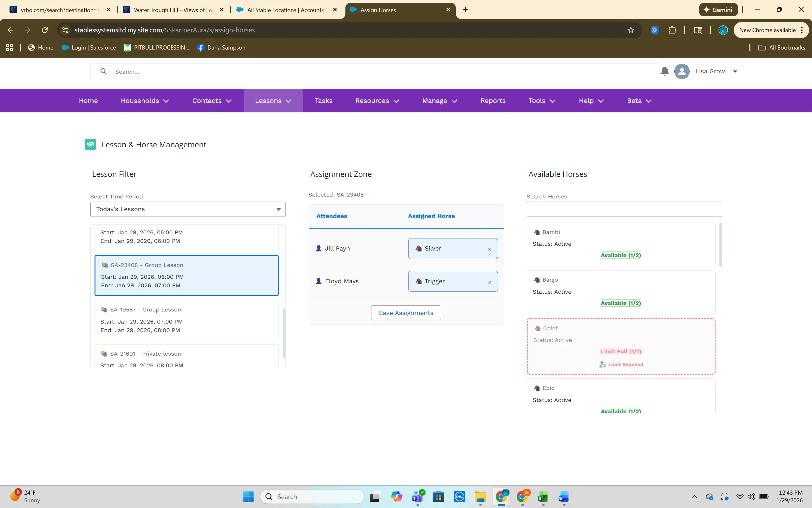The height and width of the screenshot is (508, 812).
Task: Open the Select Time Period dropdown
Action: coord(188,209)
